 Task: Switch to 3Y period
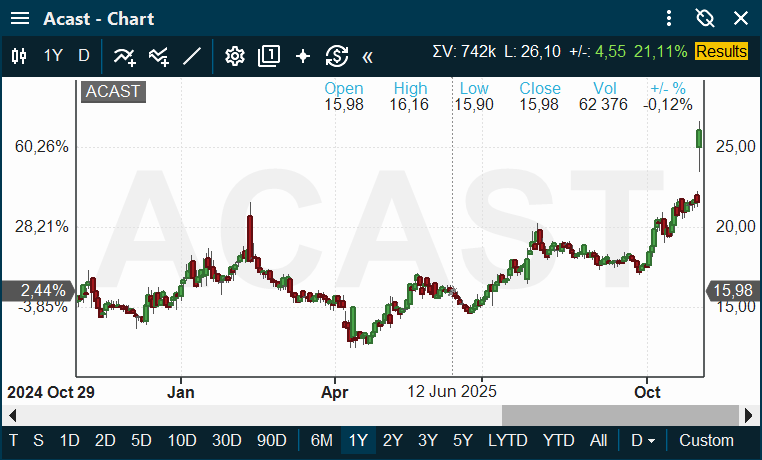coord(428,441)
